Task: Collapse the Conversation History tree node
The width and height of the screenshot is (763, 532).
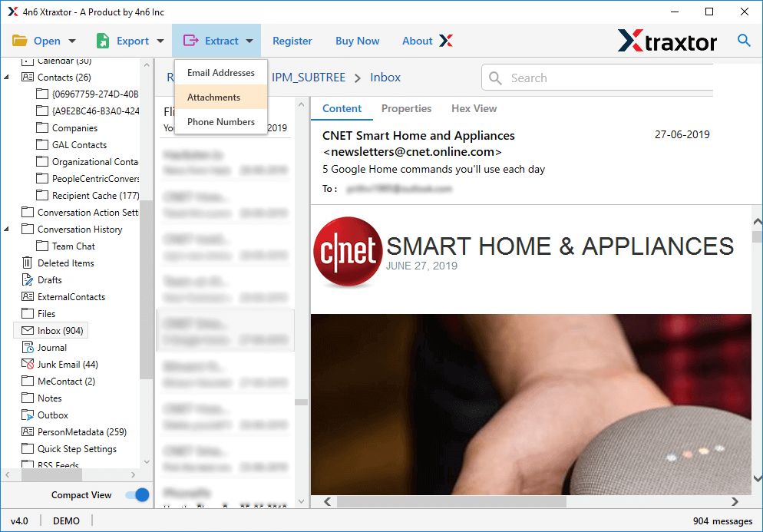Action: [x=6, y=229]
